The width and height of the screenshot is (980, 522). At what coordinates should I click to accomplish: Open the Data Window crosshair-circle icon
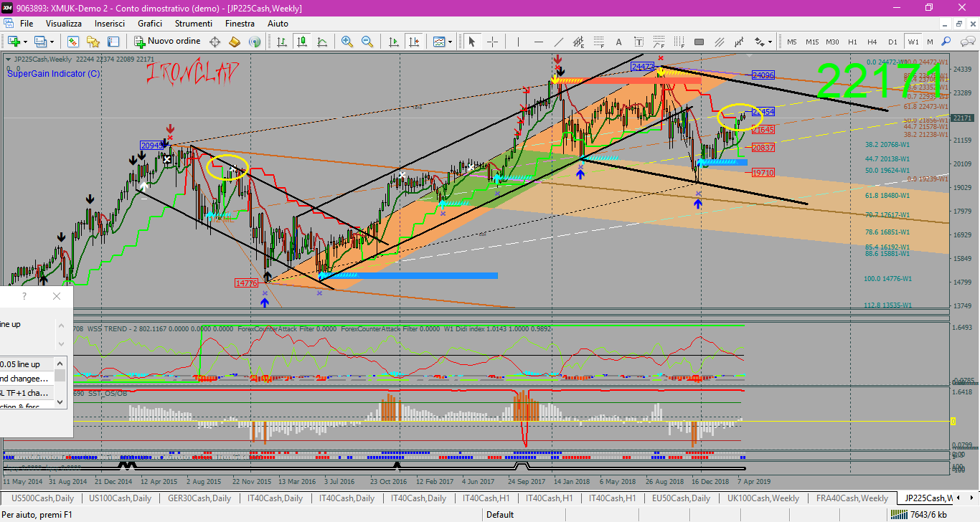pyautogui.click(x=215, y=42)
